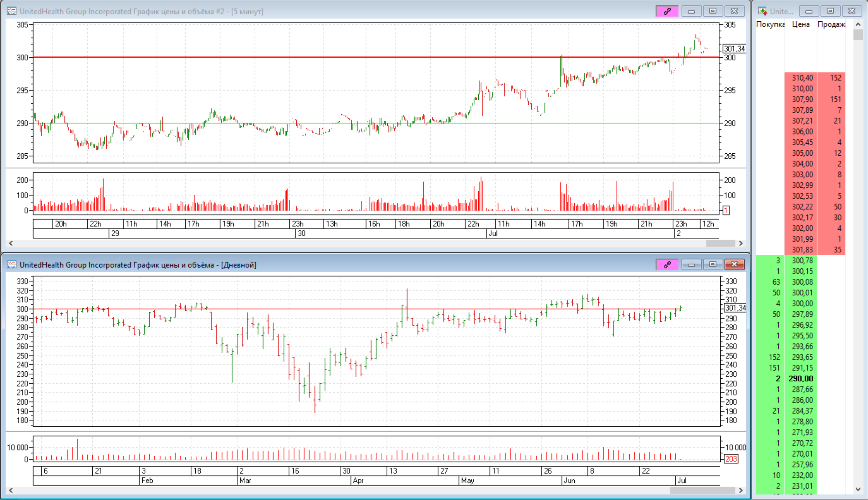The image size is (868, 500).
Task: Click the Цена column header
Action: (x=800, y=24)
